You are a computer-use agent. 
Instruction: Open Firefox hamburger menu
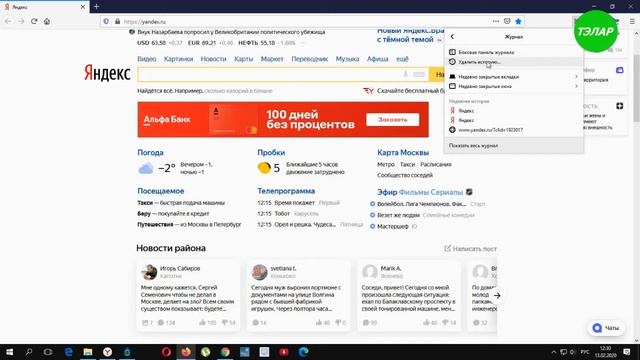click(x=632, y=21)
